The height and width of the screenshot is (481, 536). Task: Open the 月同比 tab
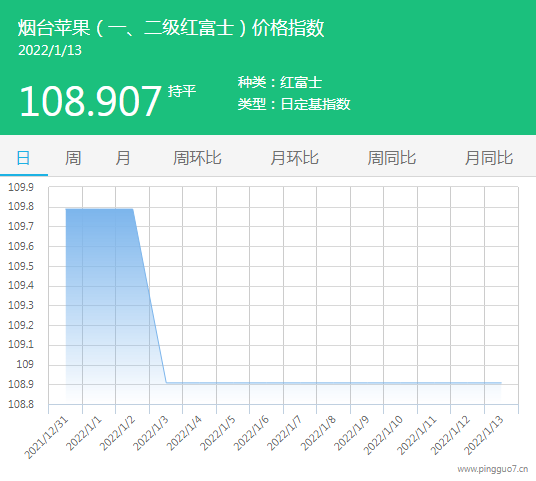pyautogui.click(x=488, y=158)
